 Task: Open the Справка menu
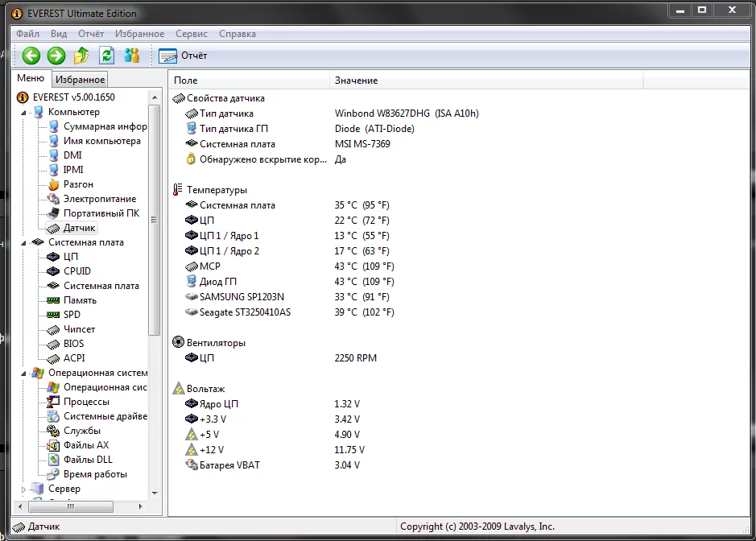238,34
